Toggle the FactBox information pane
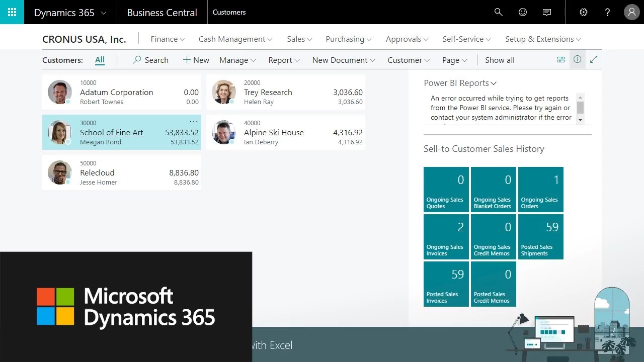This screenshot has width=644, height=362. click(x=577, y=60)
